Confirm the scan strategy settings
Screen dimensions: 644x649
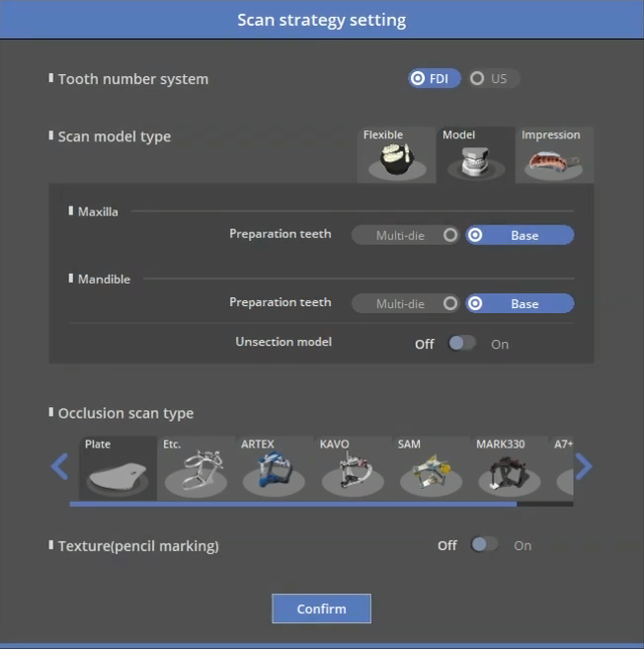322,608
